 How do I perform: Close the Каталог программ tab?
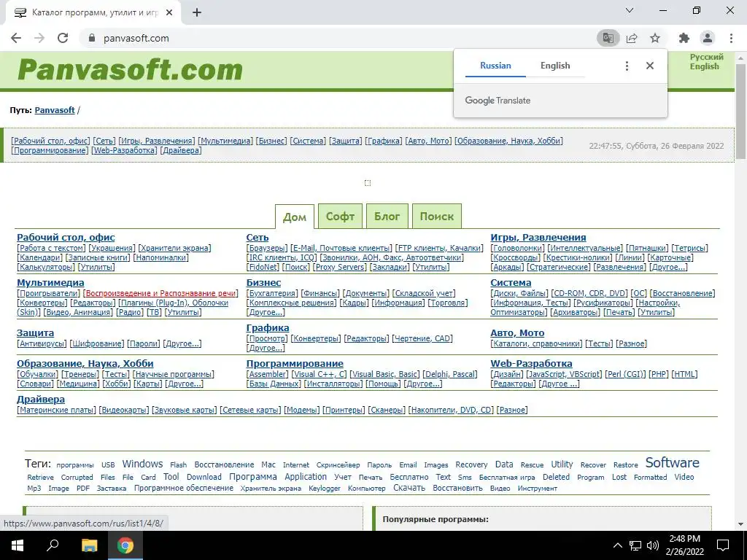(x=169, y=13)
